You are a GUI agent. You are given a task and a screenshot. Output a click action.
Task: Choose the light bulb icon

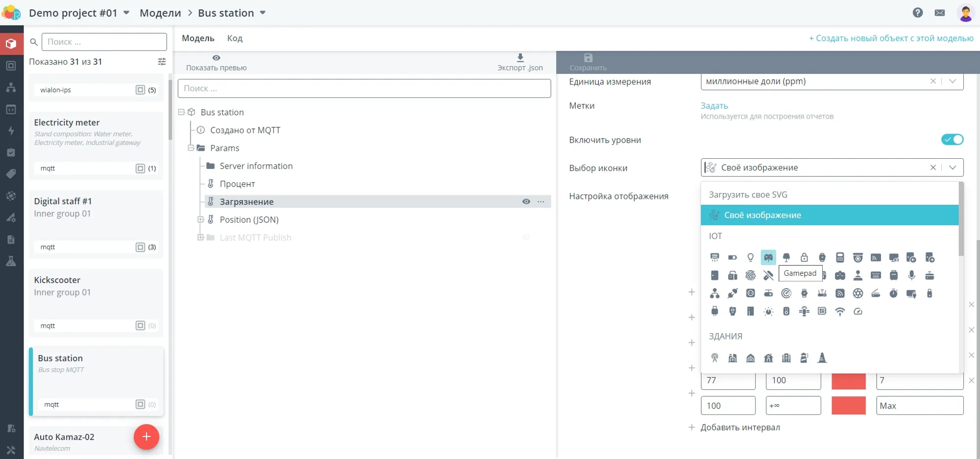pos(750,258)
